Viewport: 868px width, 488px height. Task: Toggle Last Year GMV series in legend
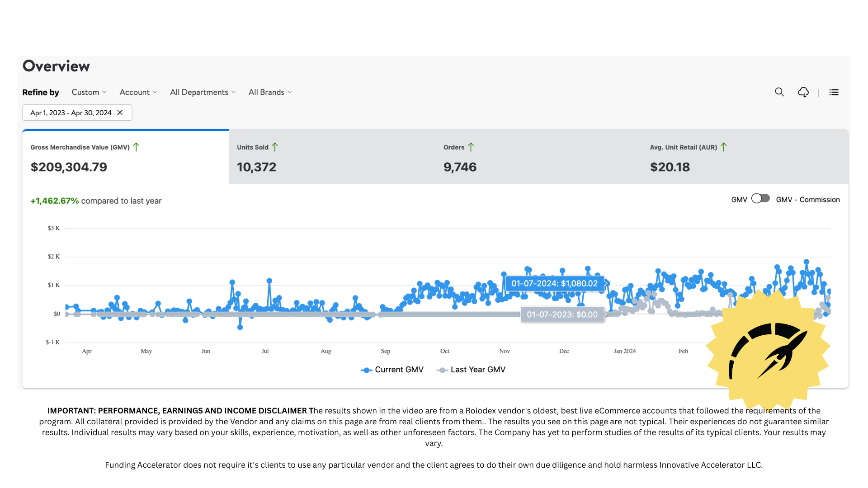[471, 370]
